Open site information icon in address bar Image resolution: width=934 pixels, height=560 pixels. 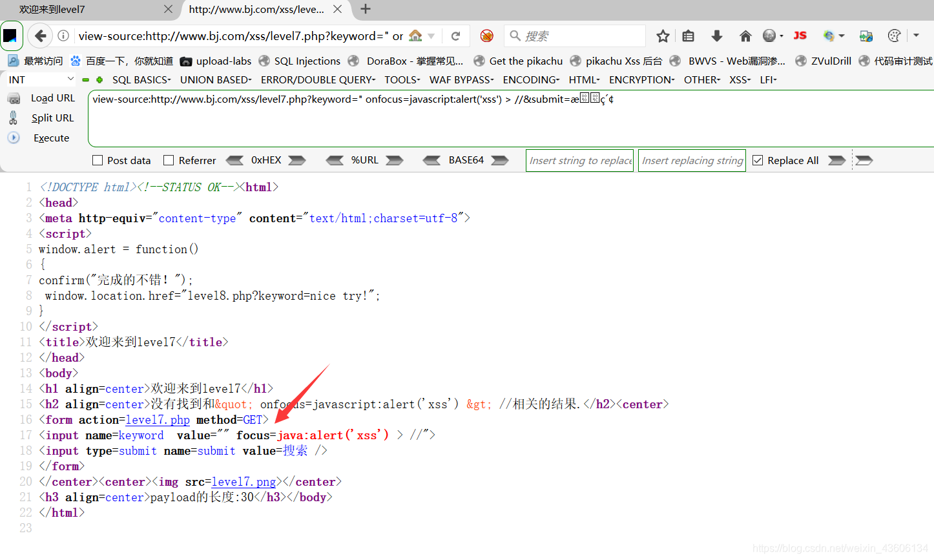[x=63, y=36]
